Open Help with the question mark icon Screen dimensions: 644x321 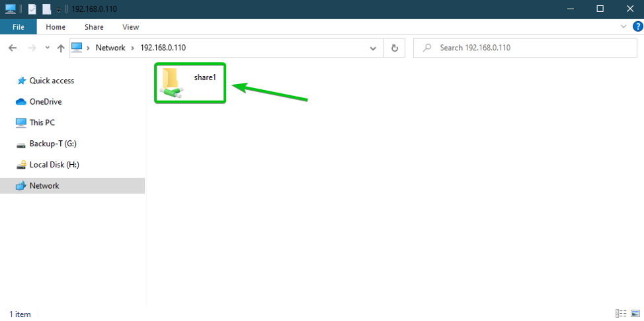point(637,27)
